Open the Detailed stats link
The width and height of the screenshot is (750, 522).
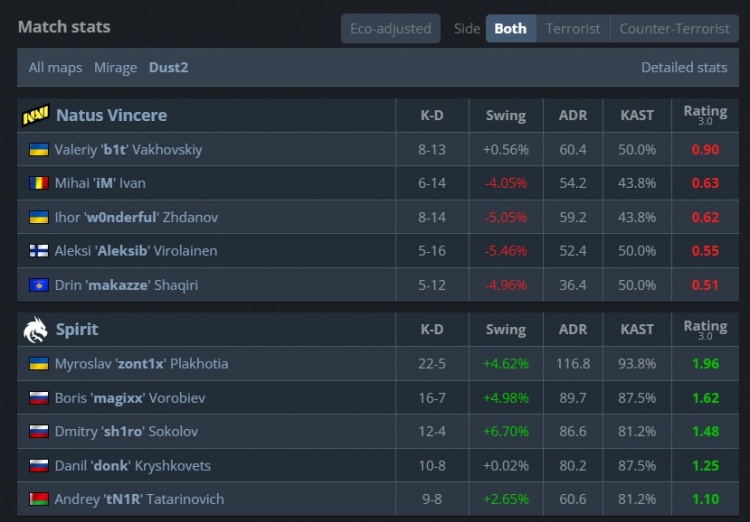(x=684, y=67)
